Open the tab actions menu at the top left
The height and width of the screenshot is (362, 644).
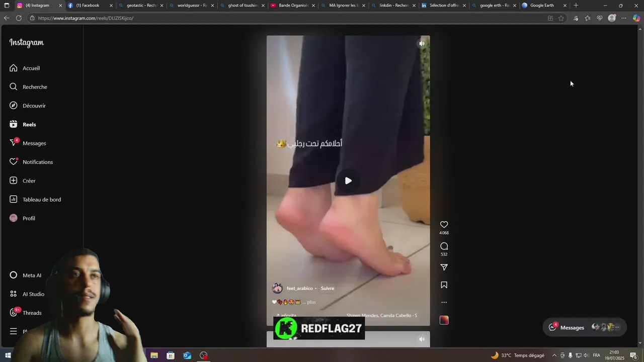[x=7, y=6]
